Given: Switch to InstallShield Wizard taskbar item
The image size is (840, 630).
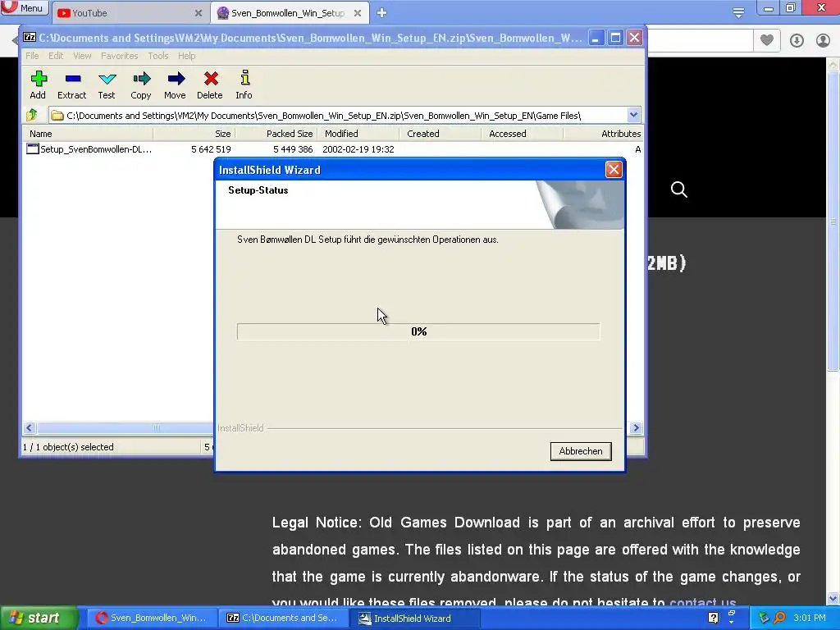Looking at the screenshot, I should 414,618.
